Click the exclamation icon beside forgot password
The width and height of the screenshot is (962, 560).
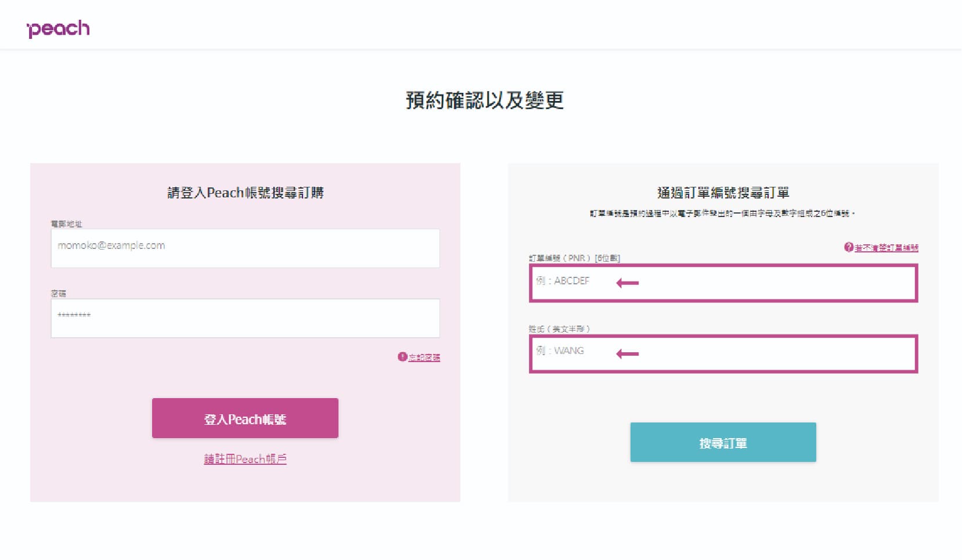402,357
